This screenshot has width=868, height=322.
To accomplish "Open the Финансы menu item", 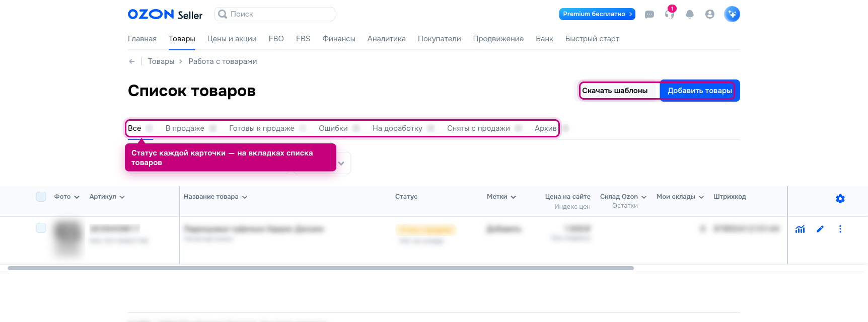I will pyautogui.click(x=339, y=39).
